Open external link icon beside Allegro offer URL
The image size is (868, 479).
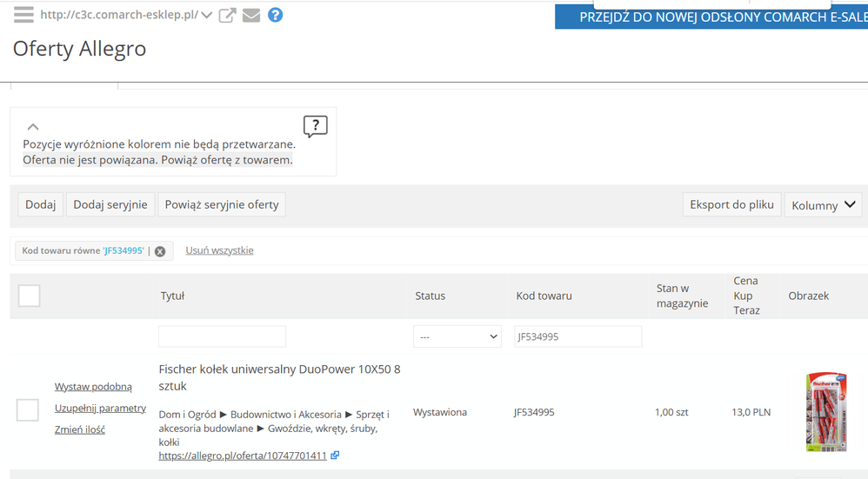pyautogui.click(x=335, y=456)
